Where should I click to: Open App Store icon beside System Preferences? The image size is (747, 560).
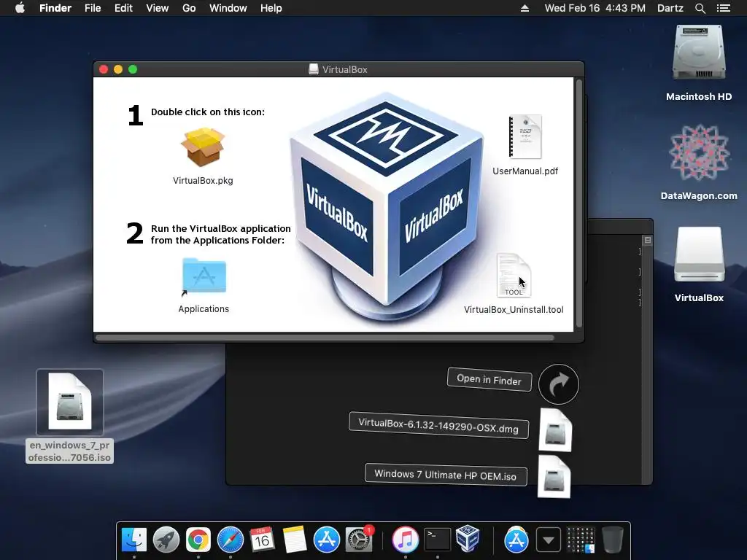tap(326, 540)
